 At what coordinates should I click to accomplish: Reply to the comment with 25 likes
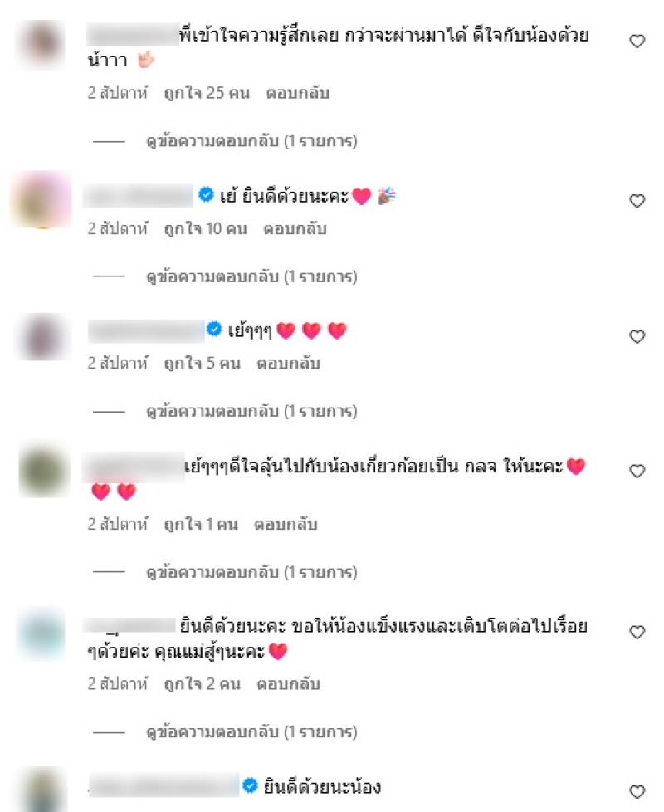coord(298,93)
